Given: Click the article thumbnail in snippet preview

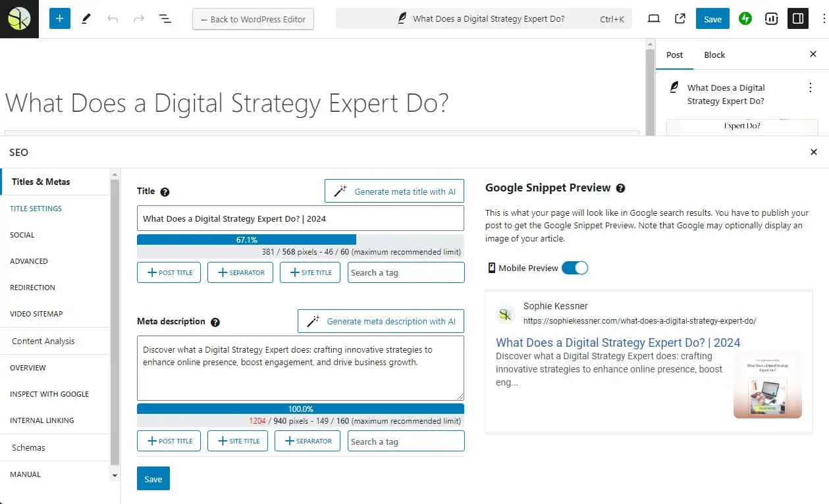Looking at the screenshot, I should point(768,384).
